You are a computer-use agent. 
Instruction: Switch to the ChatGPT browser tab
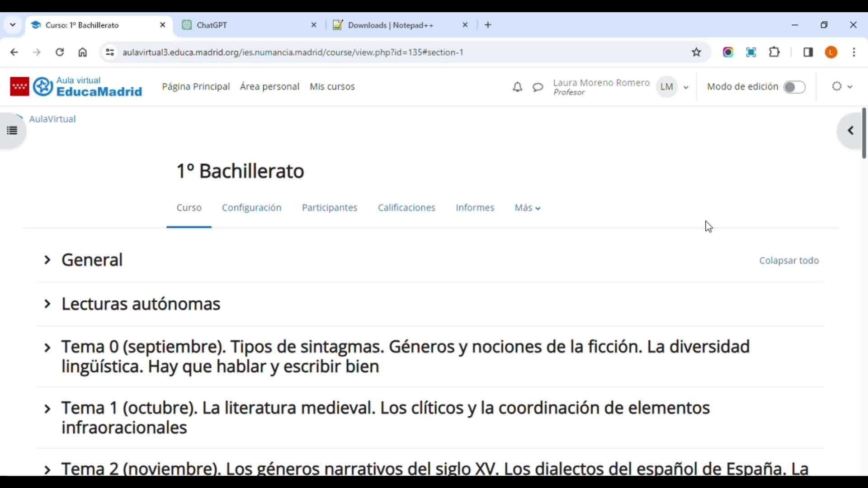[212, 25]
